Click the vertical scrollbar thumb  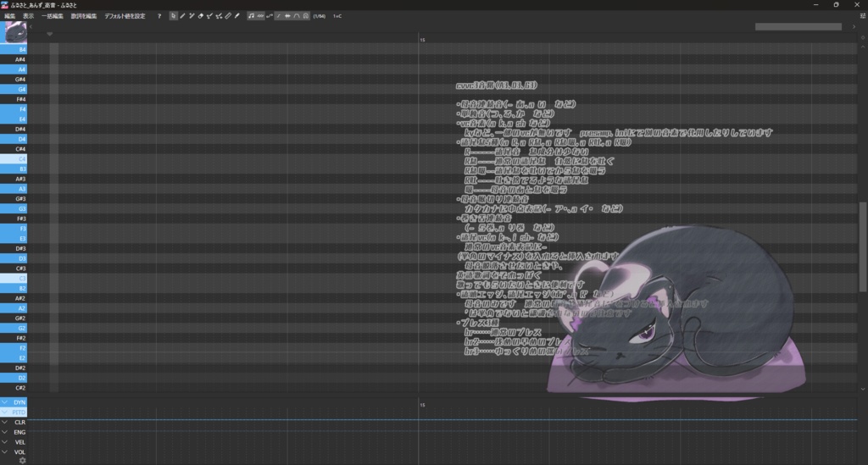tap(862, 247)
